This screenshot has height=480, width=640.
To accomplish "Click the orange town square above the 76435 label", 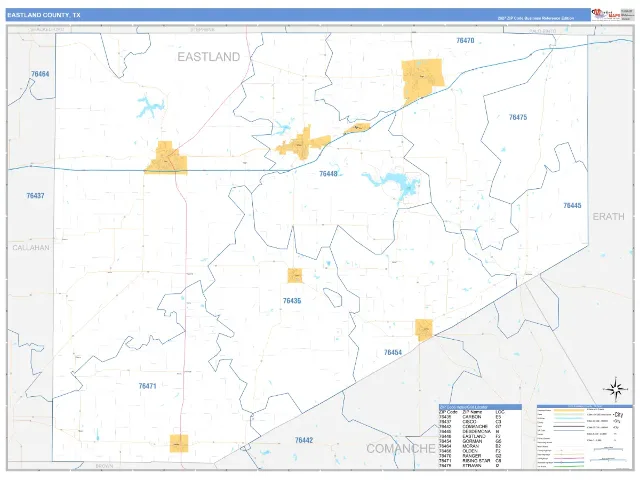I will (x=295, y=276).
